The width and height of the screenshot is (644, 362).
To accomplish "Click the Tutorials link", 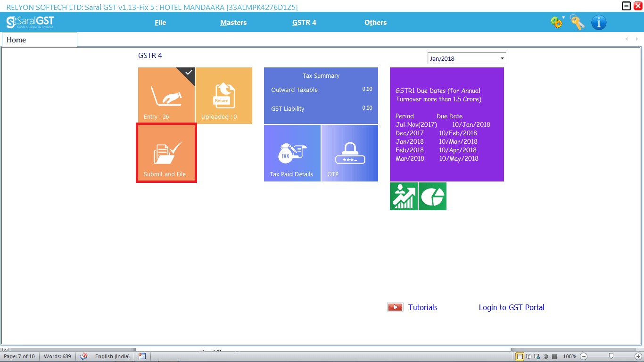I will pos(423,307).
